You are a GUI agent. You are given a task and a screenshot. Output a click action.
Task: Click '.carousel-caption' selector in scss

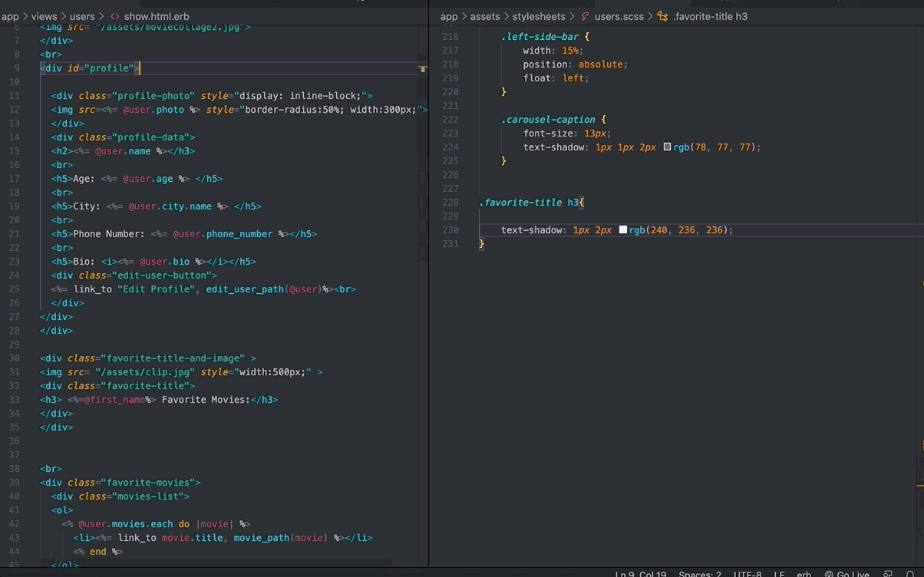coord(548,120)
